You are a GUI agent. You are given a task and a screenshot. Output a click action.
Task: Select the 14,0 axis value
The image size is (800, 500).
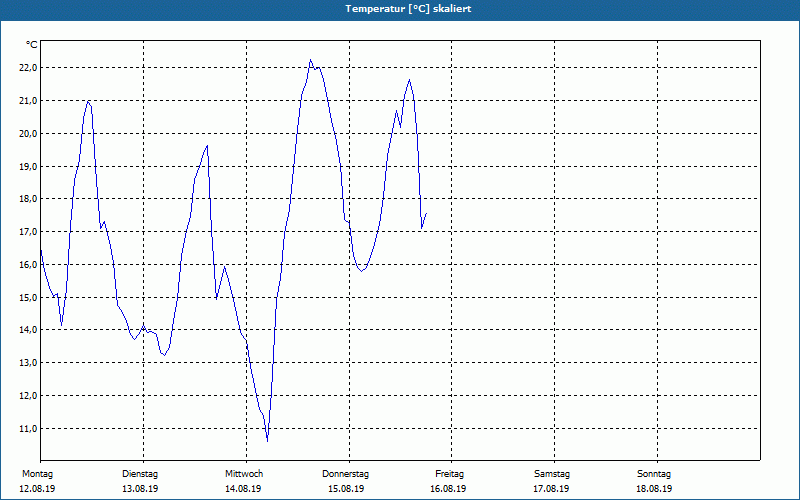point(28,330)
